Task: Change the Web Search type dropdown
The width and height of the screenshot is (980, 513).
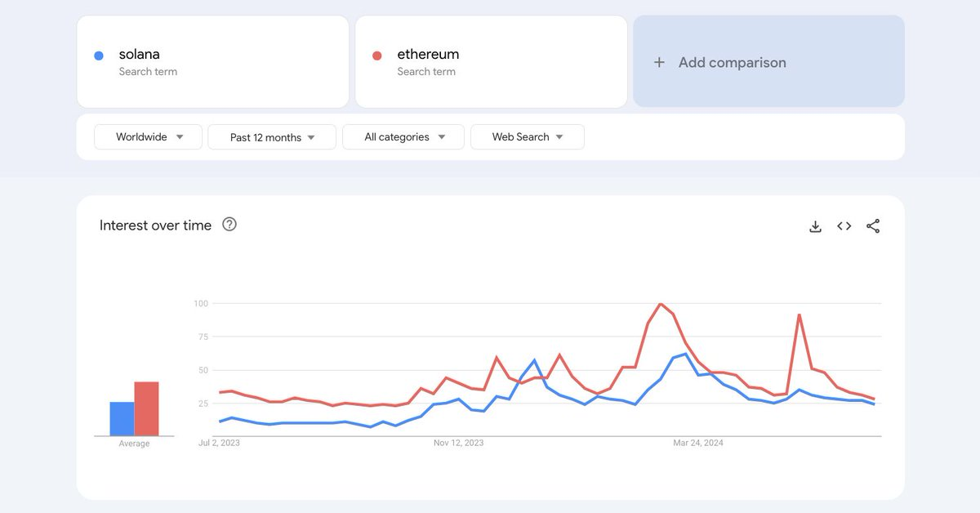Action: (x=527, y=137)
